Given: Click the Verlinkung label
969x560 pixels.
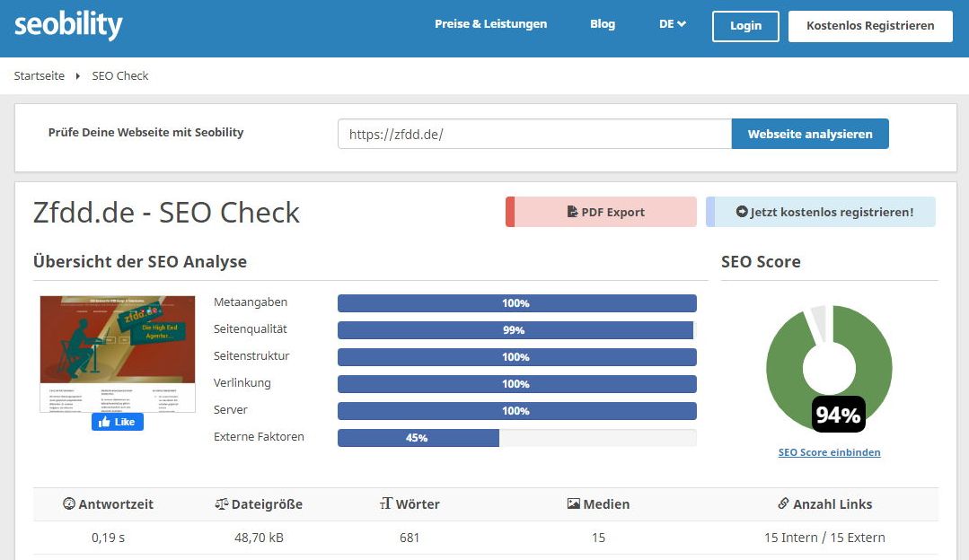Looking at the screenshot, I should pos(242,383).
